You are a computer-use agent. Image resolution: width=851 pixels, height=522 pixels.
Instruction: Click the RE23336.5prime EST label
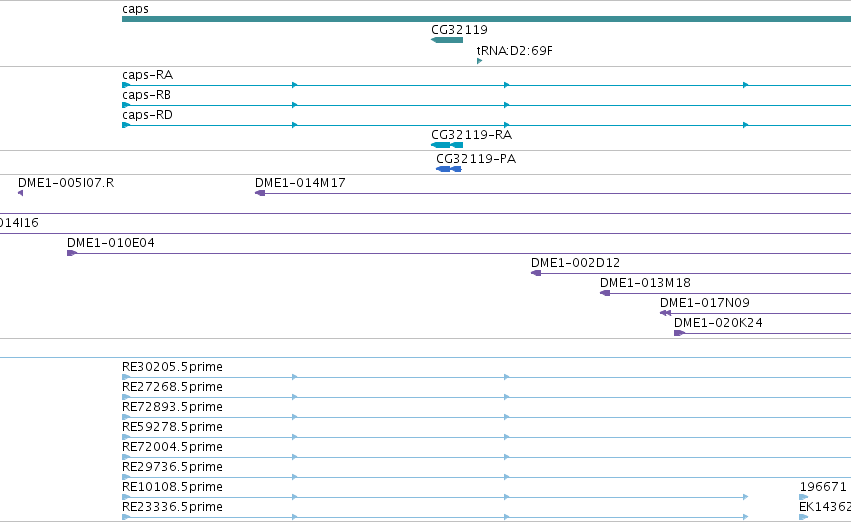[172, 507]
